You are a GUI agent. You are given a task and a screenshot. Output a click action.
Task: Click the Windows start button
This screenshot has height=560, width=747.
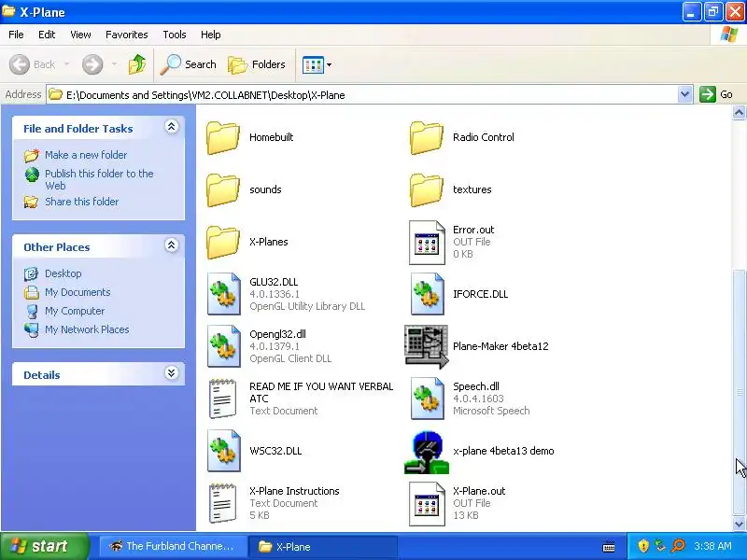[x=45, y=546]
